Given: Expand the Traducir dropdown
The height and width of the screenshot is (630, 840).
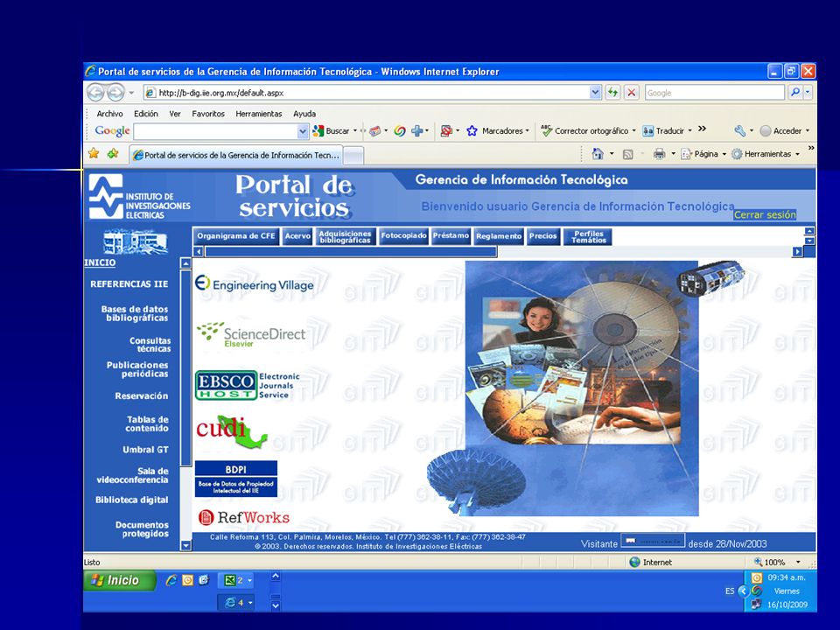Looking at the screenshot, I should click(689, 130).
